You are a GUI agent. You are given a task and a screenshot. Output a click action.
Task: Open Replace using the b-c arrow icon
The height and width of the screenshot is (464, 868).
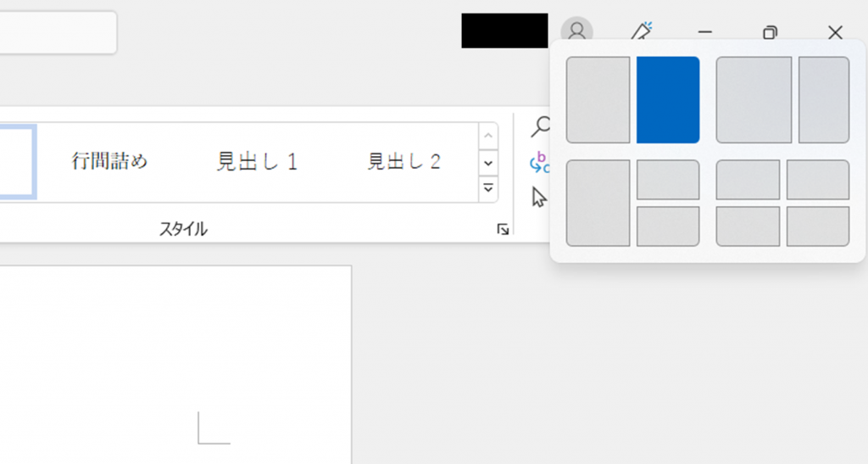(x=539, y=162)
